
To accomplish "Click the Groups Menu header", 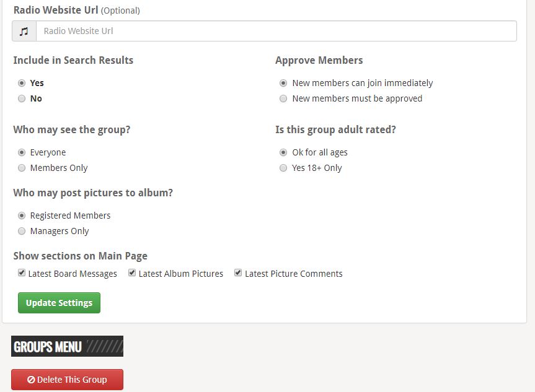I will coord(67,346).
